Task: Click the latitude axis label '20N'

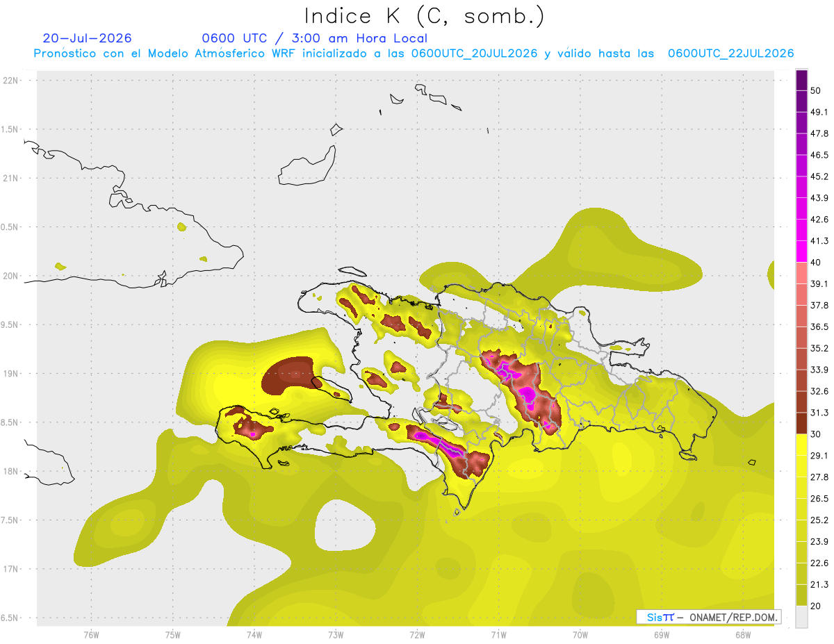Action: [x=10, y=276]
